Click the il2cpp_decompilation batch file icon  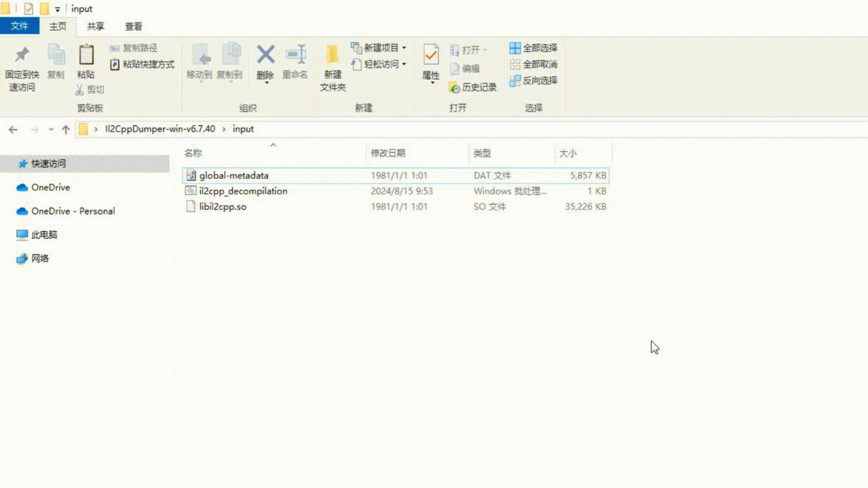click(x=191, y=191)
